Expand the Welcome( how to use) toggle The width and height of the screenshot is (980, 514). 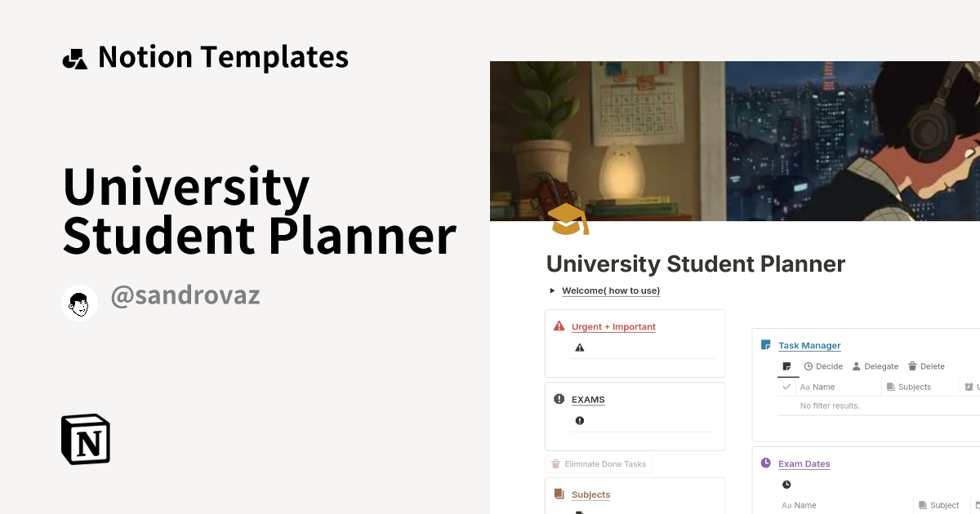(x=551, y=290)
